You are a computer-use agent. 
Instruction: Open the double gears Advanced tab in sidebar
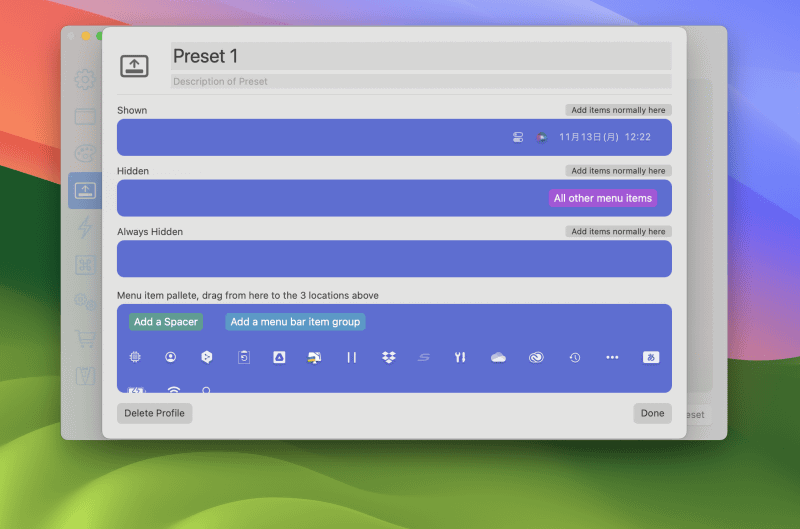coord(85,302)
